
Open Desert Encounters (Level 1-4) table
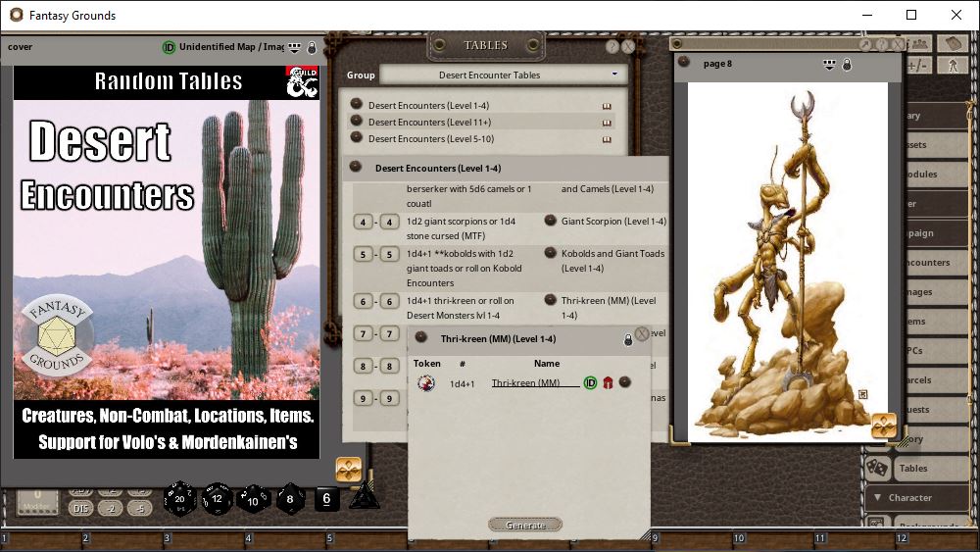pos(428,106)
